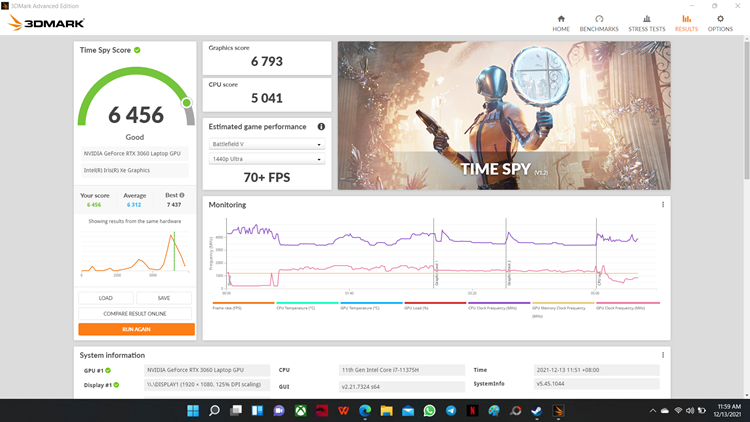Select the RESULTS tab
The image size is (750, 422).
686,23
